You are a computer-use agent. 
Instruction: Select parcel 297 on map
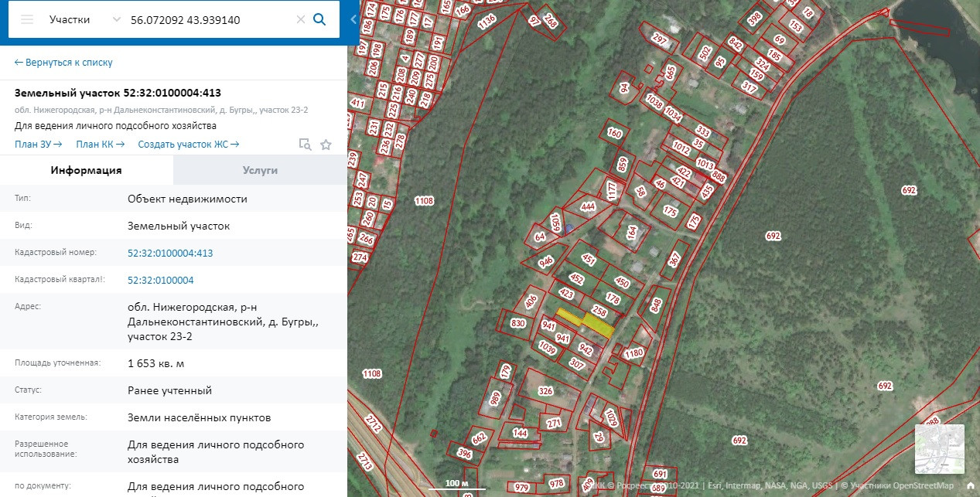(x=659, y=39)
